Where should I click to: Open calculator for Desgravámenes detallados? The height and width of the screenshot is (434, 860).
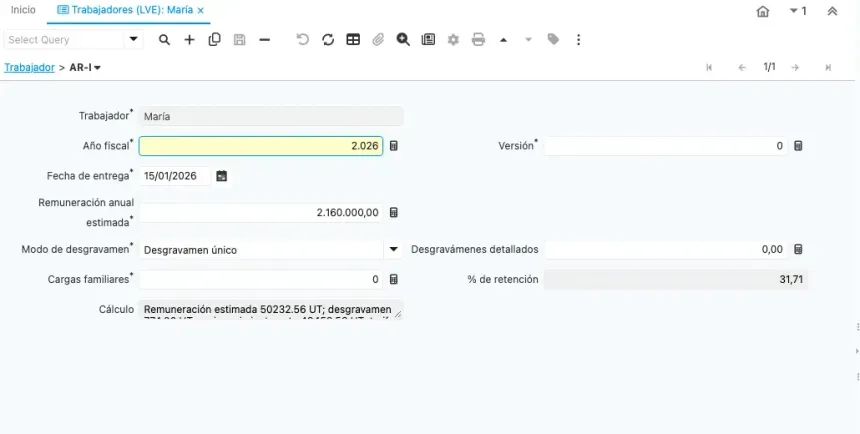798,249
